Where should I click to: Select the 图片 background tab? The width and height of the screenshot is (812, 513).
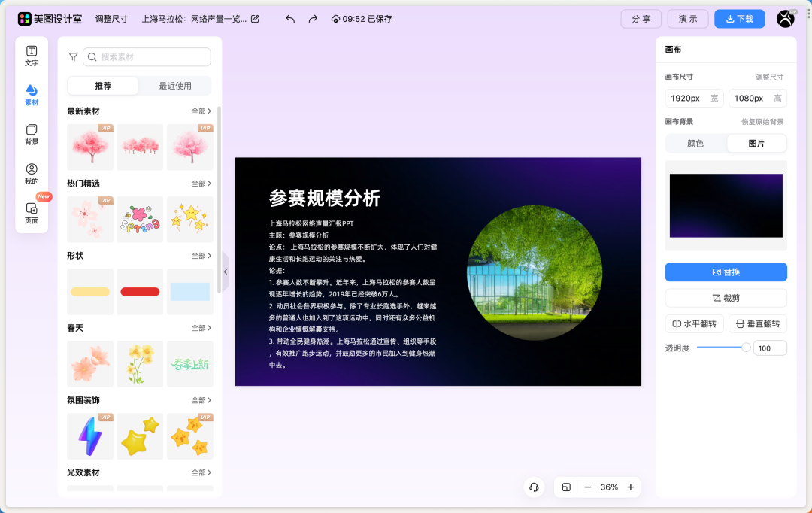pos(756,144)
